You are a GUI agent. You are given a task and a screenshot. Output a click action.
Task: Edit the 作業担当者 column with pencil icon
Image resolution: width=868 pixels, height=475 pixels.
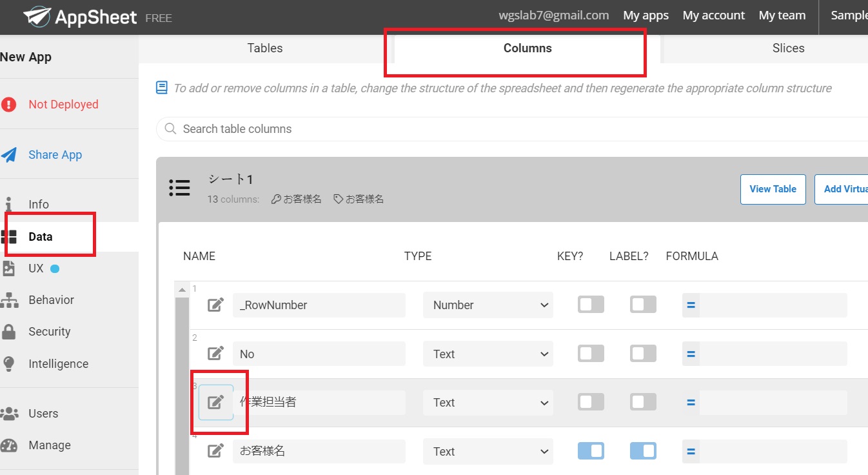pos(216,403)
